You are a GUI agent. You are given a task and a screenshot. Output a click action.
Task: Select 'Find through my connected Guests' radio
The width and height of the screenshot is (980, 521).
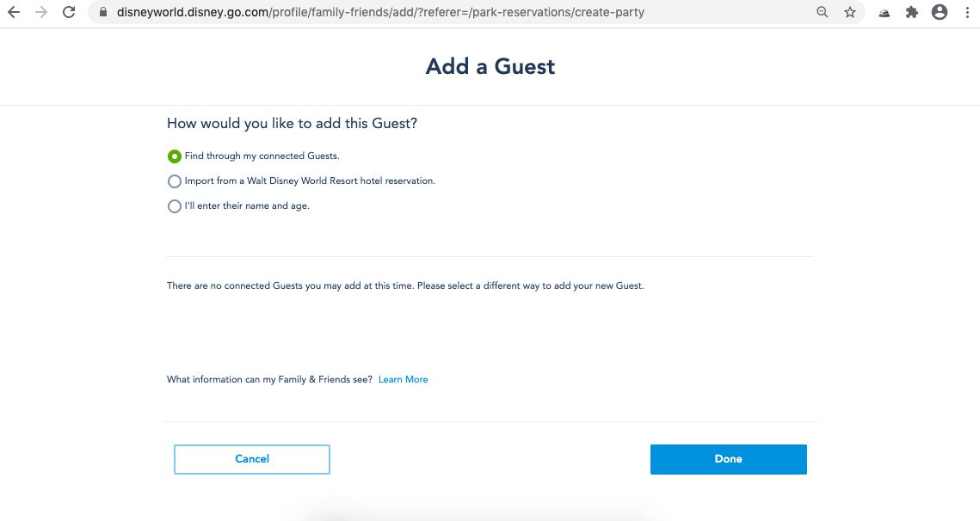(175, 156)
